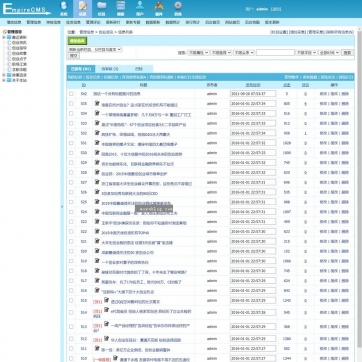362x362 pixels.
Task: Click the page icon of first sidebar sub-column
Action: tap(9, 43)
